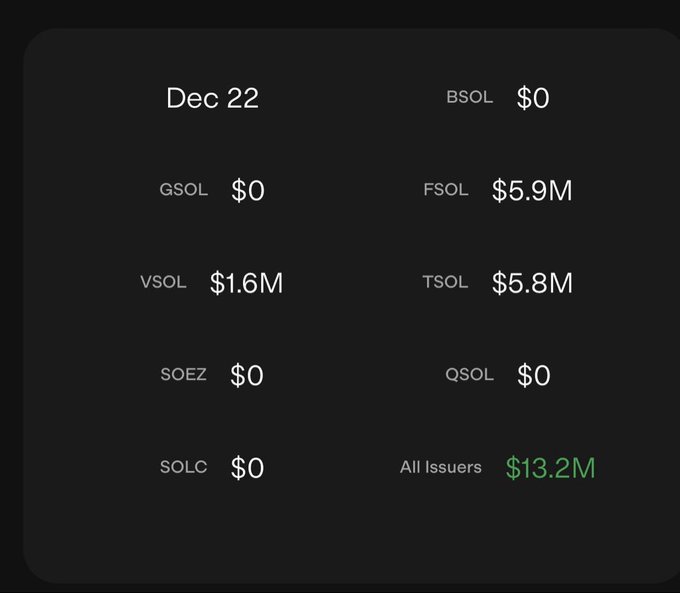Select the FSOL ticker label
The height and width of the screenshot is (593, 680).
[446, 190]
